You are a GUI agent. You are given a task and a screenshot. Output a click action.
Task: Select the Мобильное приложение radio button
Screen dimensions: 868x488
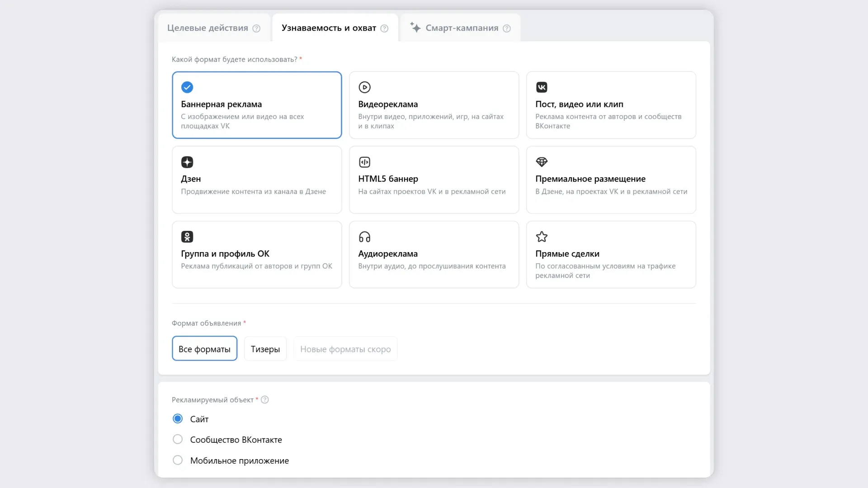click(178, 460)
